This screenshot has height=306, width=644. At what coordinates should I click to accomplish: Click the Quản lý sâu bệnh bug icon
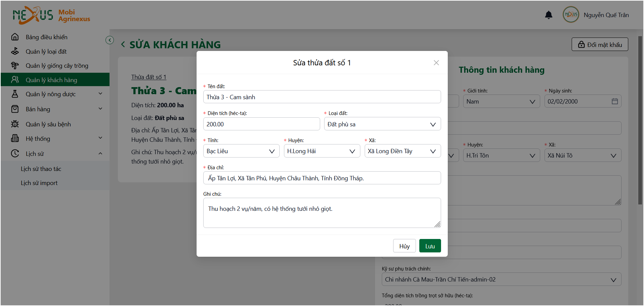pos(15,124)
